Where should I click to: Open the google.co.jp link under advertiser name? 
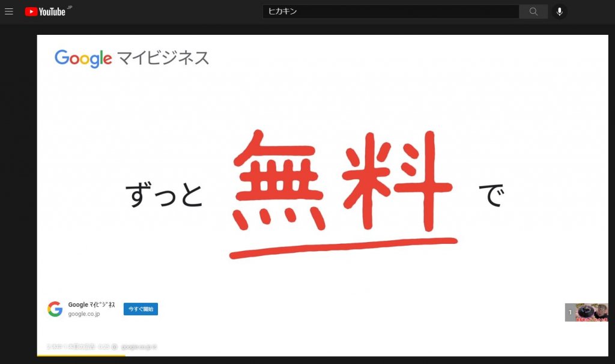84,314
